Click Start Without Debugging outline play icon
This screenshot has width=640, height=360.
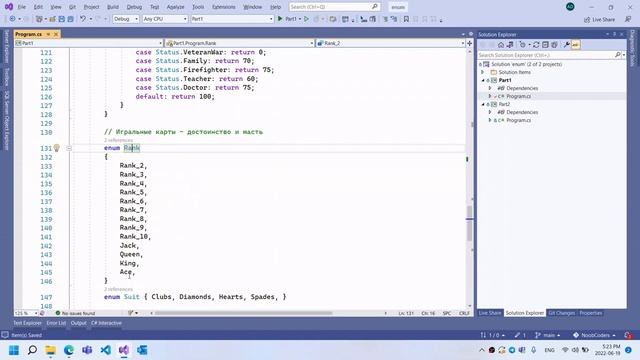point(306,19)
